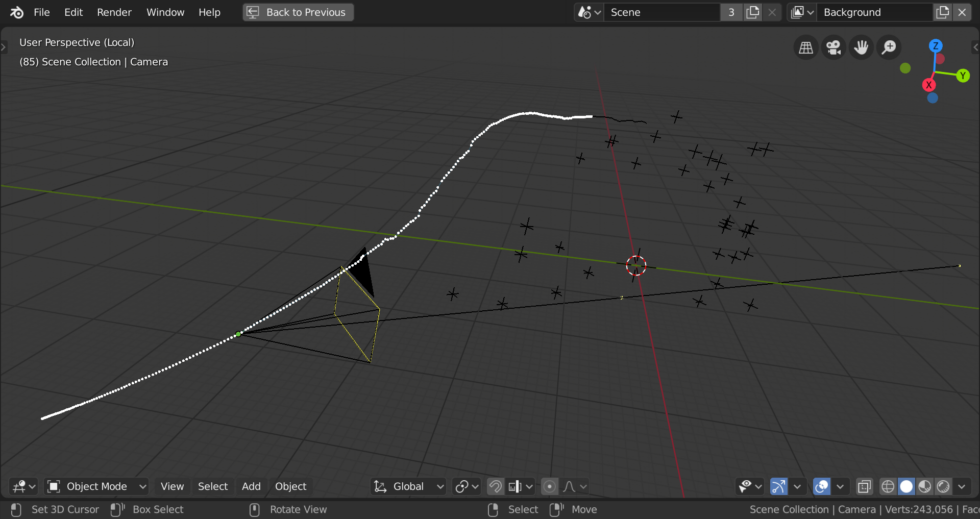Viewport: 980px width, 519px height.
Task: Click the Back to Previous button
Action: click(298, 12)
